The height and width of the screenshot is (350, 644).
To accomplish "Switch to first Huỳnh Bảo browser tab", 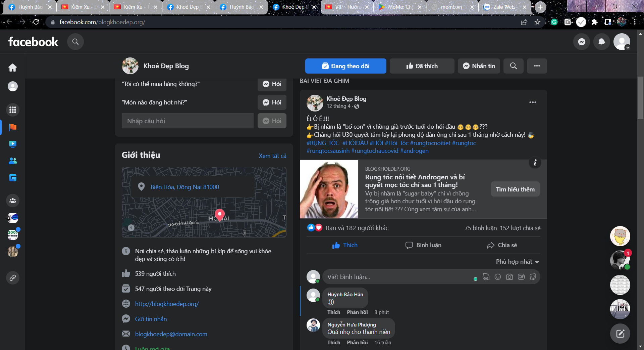I will [x=30, y=7].
